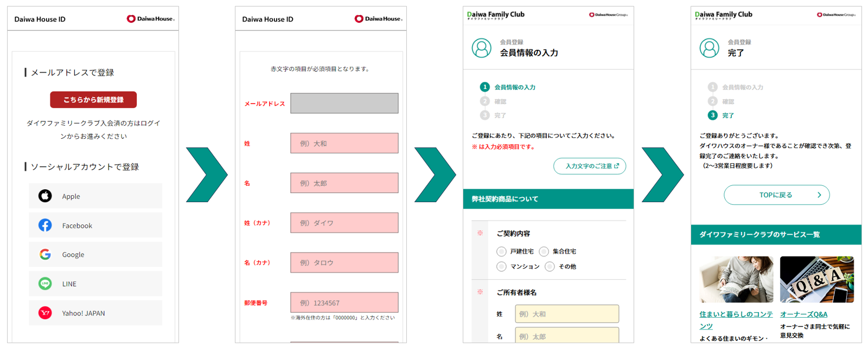Focus ご所有者様名 姓 yellow field

click(x=567, y=314)
